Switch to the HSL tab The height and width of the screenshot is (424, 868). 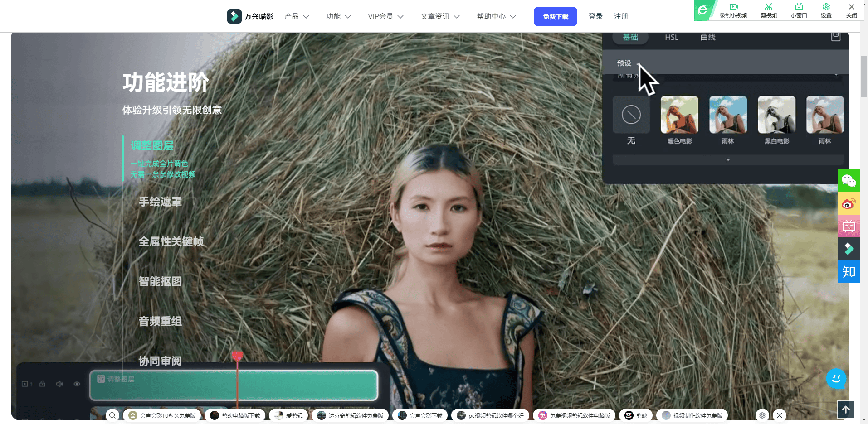671,37
